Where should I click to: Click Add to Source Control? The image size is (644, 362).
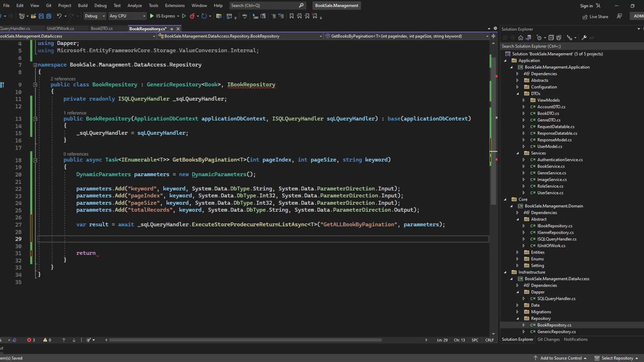[x=561, y=358]
